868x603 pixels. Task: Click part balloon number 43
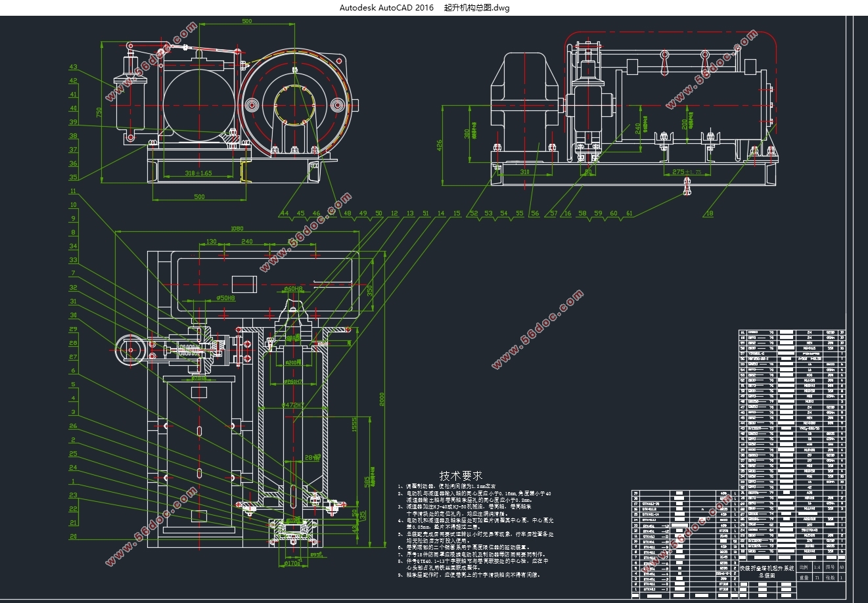73,67
